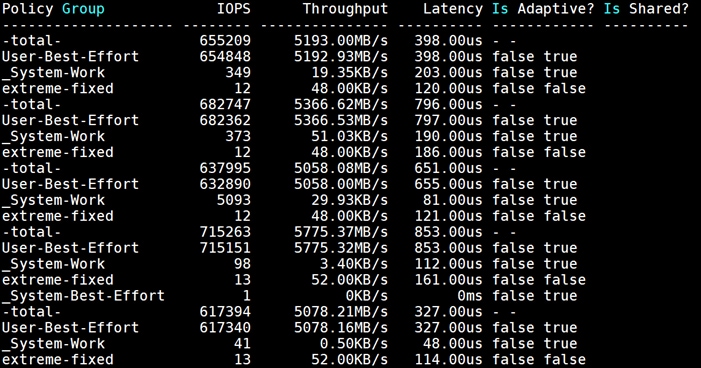Click the 5775.37MB/s total throughput
Screen dimensions: 701x368
pos(341,232)
